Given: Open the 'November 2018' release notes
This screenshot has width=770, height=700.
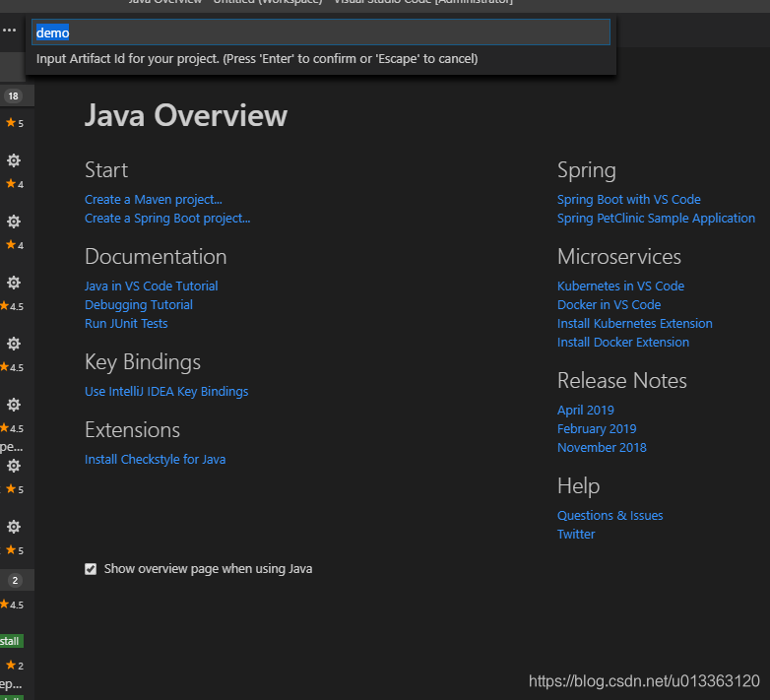Looking at the screenshot, I should (602, 448).
